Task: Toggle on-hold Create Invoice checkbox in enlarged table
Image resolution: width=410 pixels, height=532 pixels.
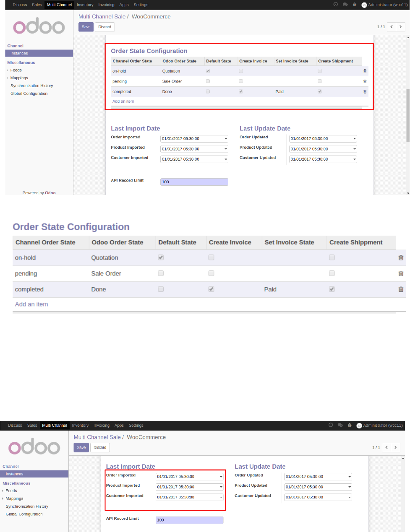Action: click(x=212, y=257)
